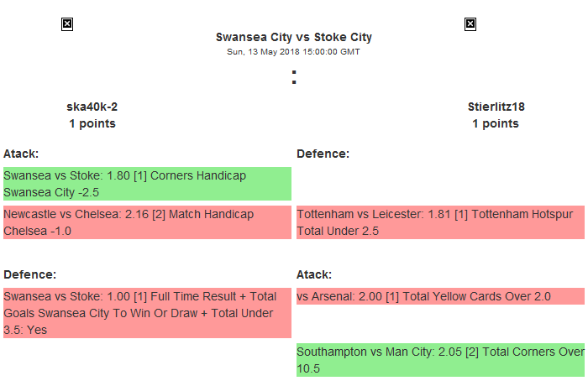Select the ska40k-2 player name
This screenshot has width=588, height=386.
coord(92,107)
